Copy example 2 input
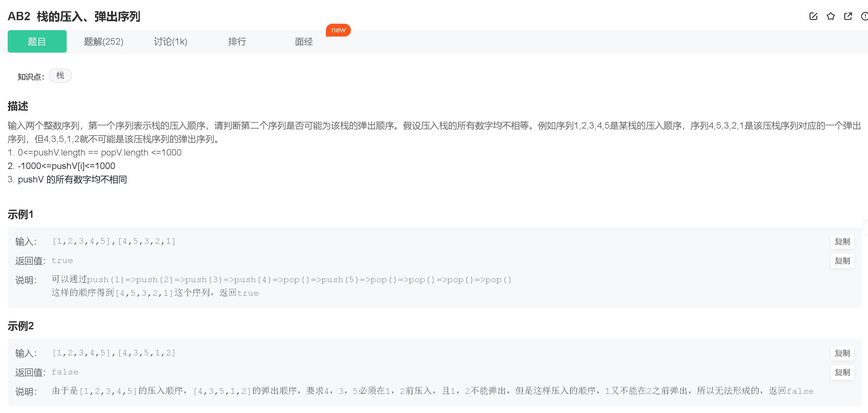Viewport: 868px width, 413px height. pyautogui.click(x=842, y=353)
